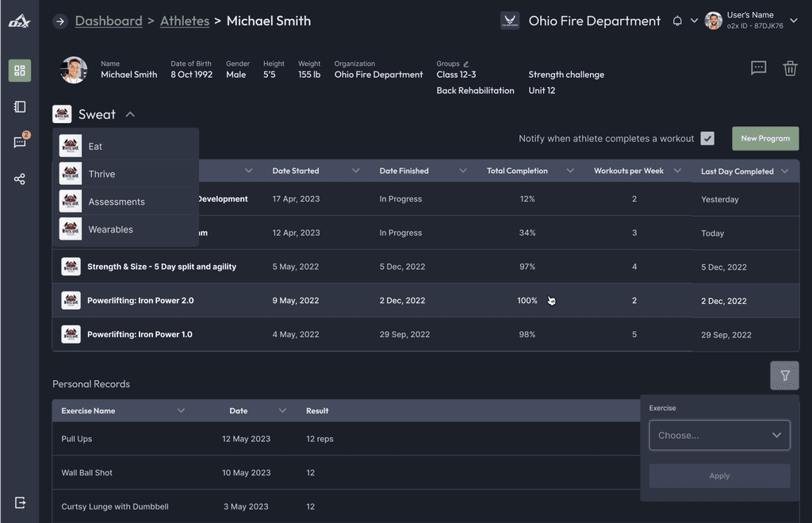Edit Groups with the pencil icon
Image resolution: width=812 pixels, height=523 pixels.
click(466, 63)
